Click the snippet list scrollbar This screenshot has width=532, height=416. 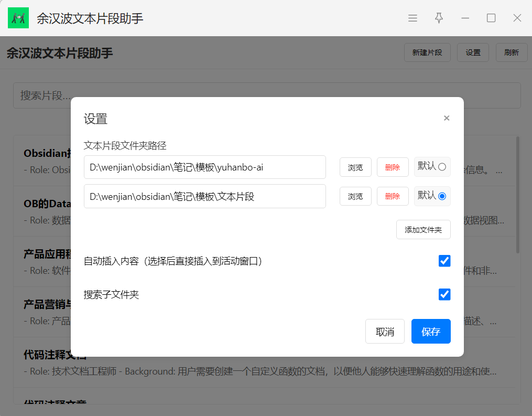[x=518, y=195]
